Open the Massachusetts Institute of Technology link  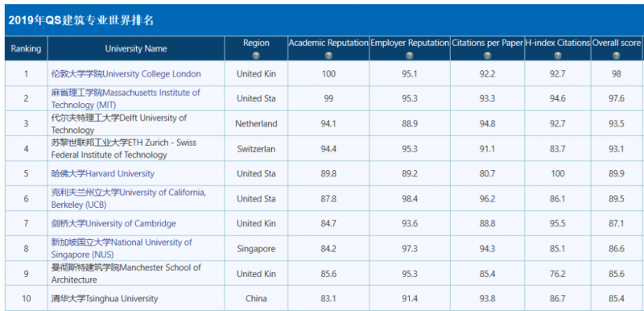tap(126, 98)
